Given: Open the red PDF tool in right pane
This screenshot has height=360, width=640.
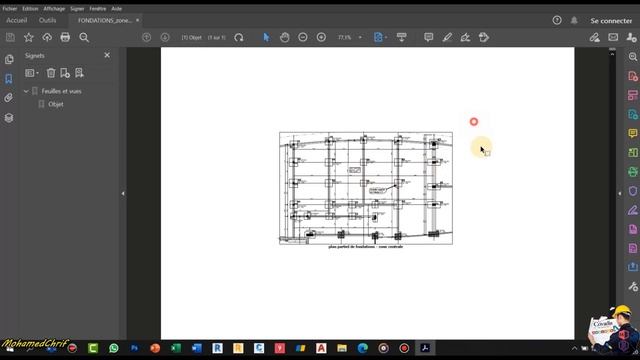Looking at the screenshot, I should [633, 76].
